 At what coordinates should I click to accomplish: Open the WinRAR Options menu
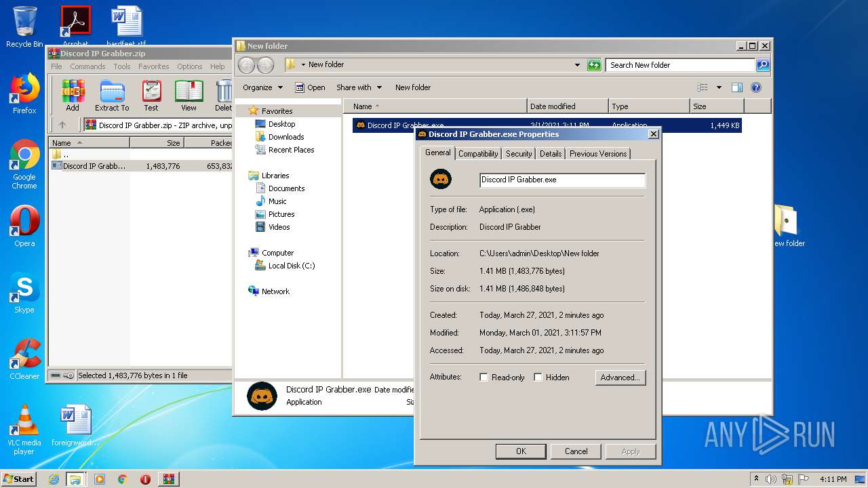coord(190,66)
